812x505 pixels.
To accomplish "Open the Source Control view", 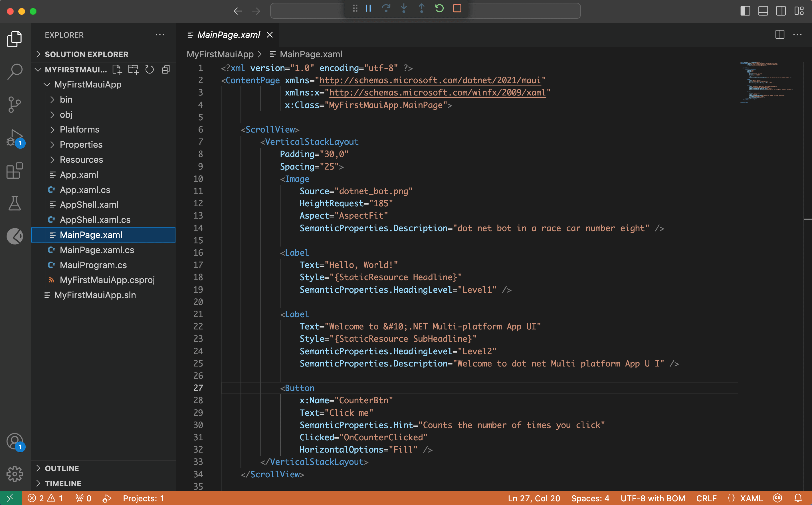I will point(15,105).
